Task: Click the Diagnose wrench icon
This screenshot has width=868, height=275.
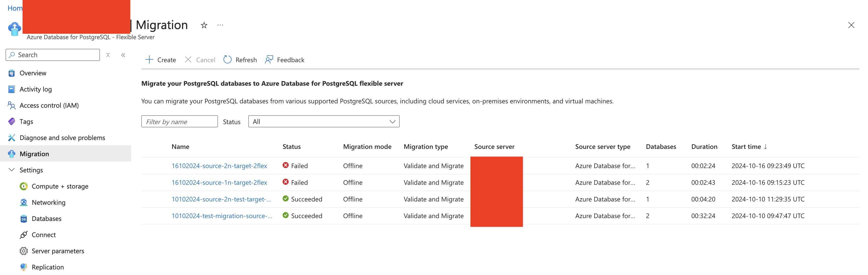Action: (x=11, y=138)
